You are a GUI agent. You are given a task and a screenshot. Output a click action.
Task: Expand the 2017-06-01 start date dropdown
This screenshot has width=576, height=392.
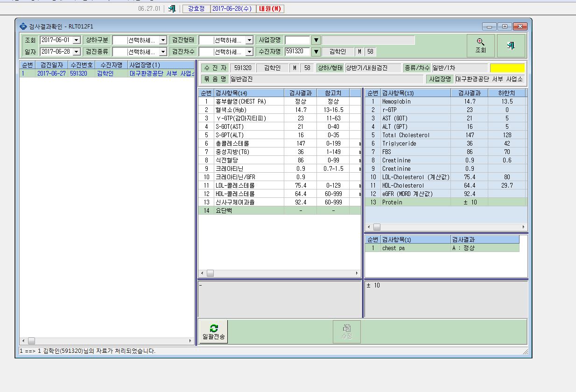click(77, 40)
